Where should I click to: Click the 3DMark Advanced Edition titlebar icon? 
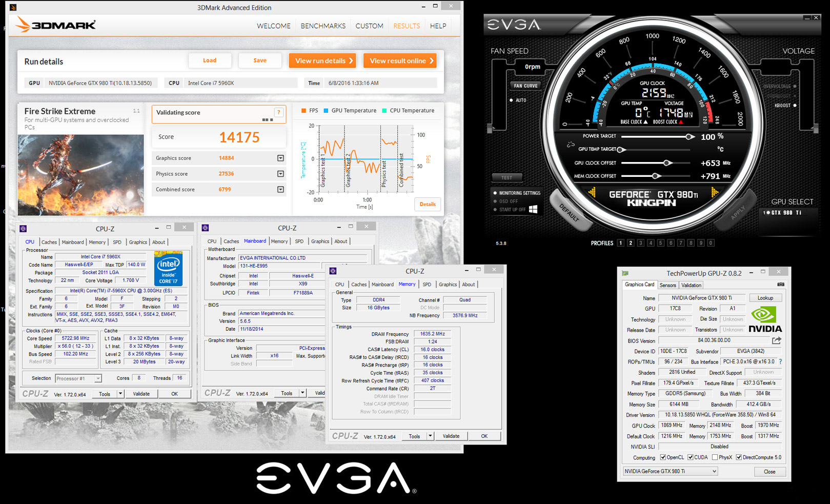[x=13, y=7]
